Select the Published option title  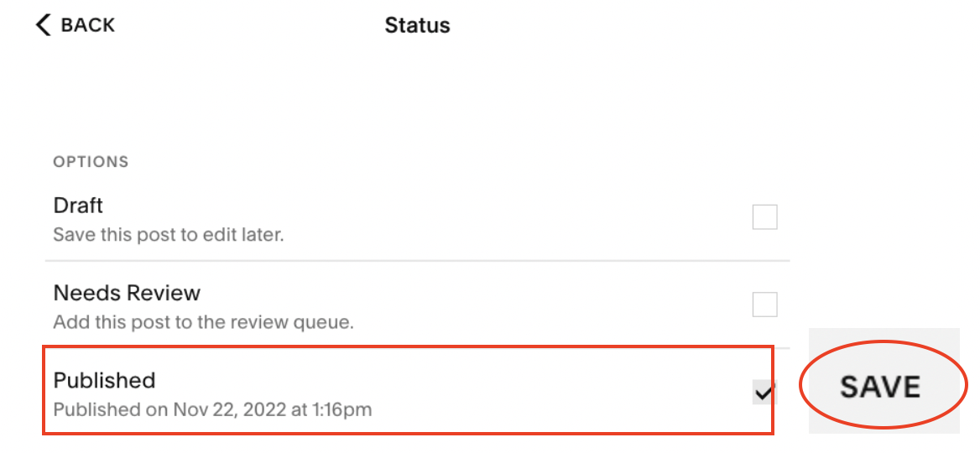pos(104,380)
